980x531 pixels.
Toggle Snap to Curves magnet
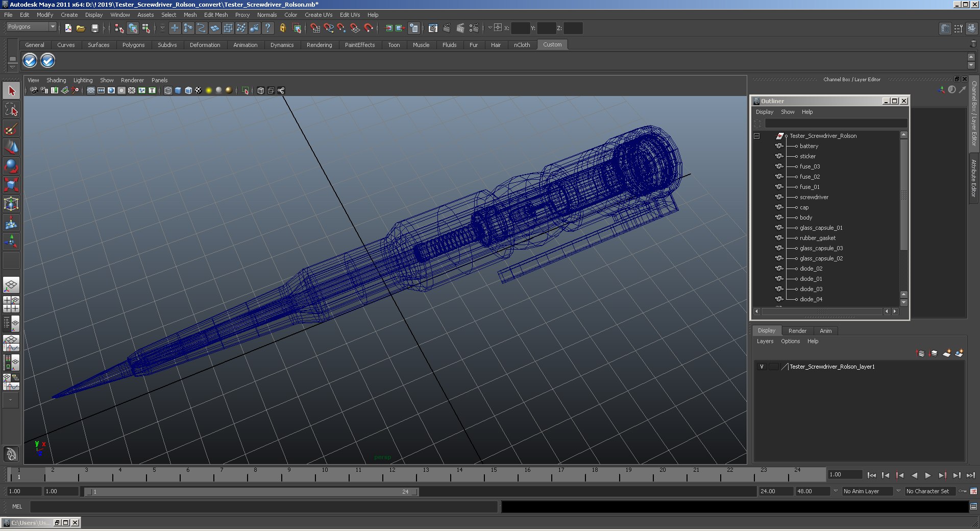[x=328, y=28]
